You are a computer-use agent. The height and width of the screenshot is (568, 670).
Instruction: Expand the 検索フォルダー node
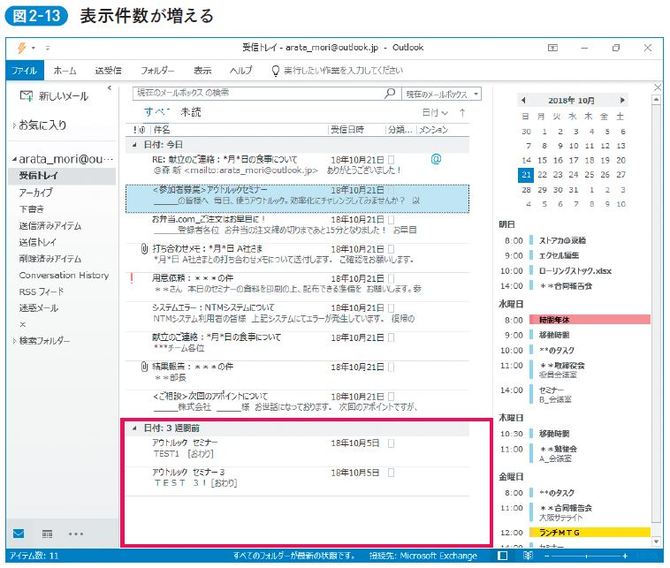[15, 341]
